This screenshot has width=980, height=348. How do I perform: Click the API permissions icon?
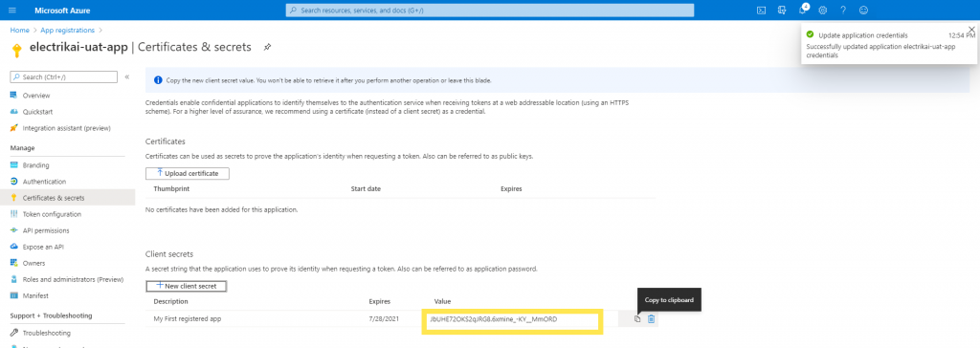[x=13, y=230]
